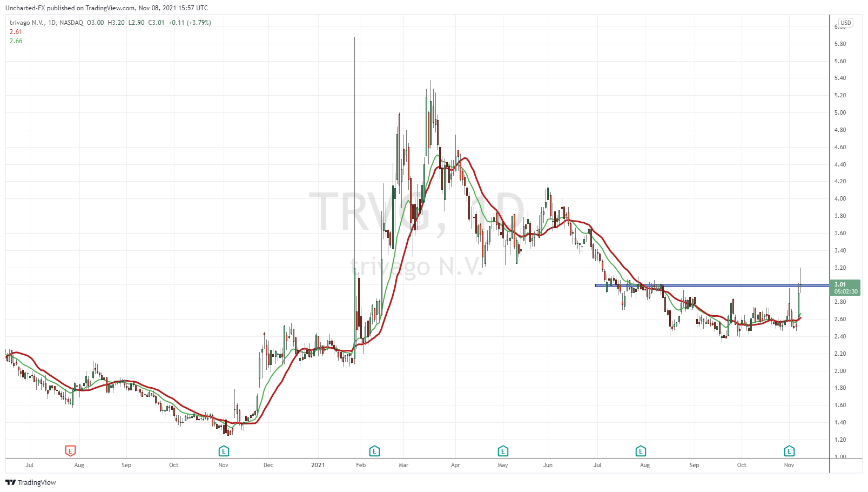Click the 3.20 price axis label
The width and height of the screenshot is (868, 492).
click(x=840, y=268)
